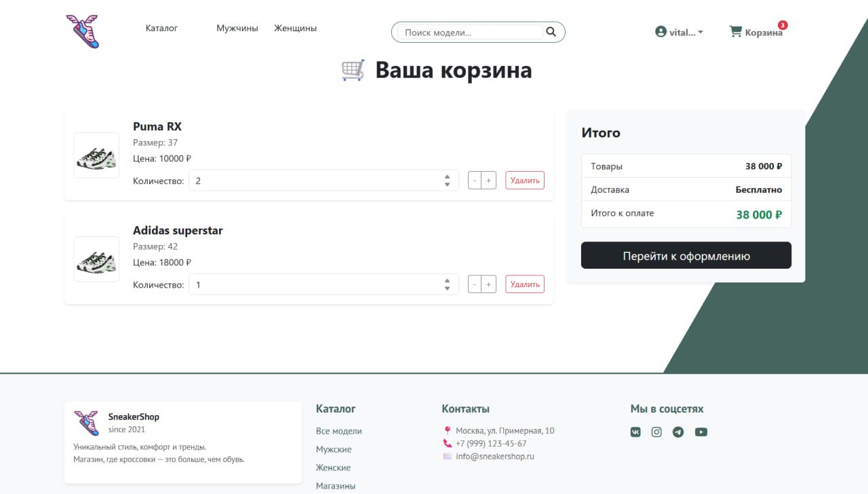This screenshot has width=868, height=494.
Task: Click the phone icon in contacts
Action: (x=447, y=444)
